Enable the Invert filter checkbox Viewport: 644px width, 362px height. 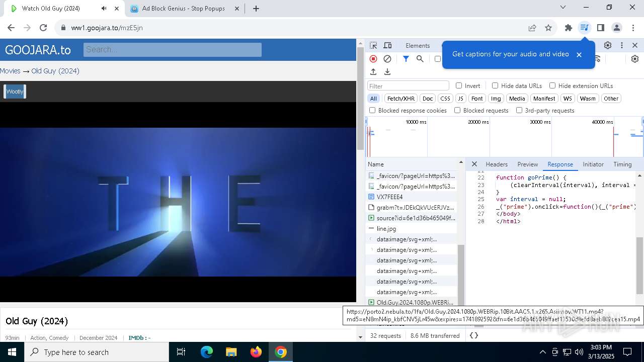pyautogui.click(x=459, y=85)
